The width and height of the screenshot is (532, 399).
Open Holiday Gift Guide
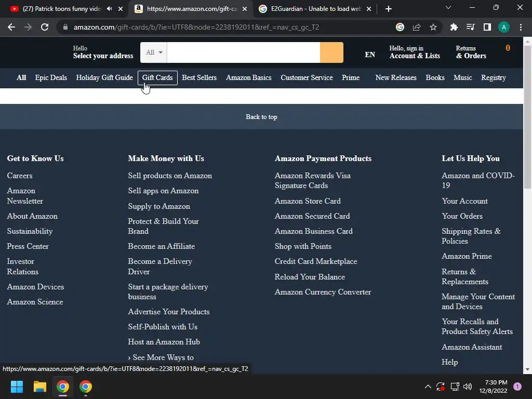104,78
